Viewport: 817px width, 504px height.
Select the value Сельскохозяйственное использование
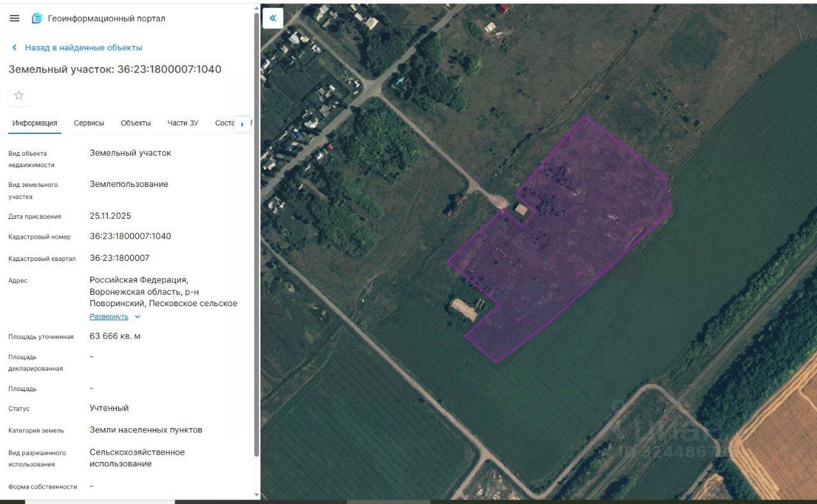point(137,458)
